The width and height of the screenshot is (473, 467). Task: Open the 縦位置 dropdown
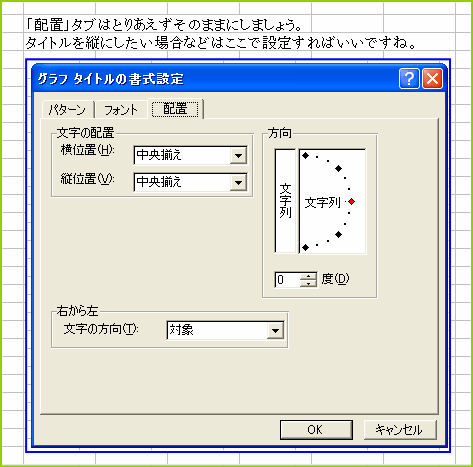[238, 182]
